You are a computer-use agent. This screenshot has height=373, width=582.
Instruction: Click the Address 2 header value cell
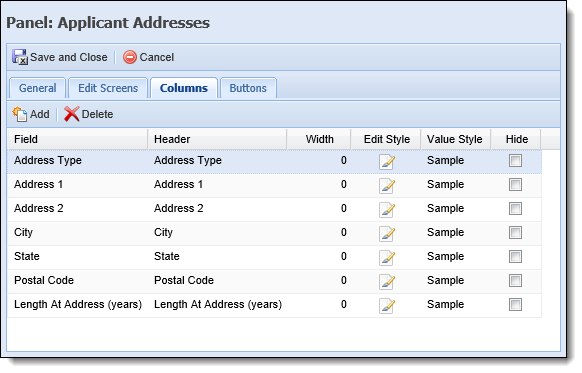[x=217, y=209]
